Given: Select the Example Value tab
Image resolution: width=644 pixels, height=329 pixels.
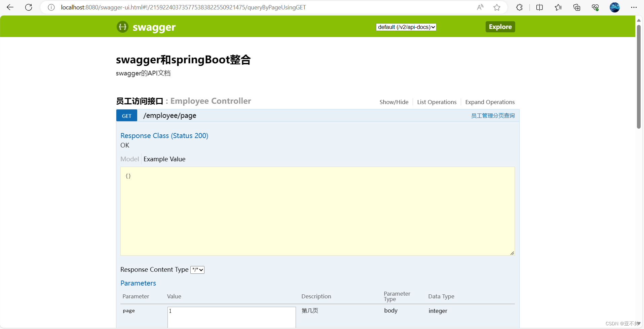Looking at the screenshot, I should tap(164, 159).
